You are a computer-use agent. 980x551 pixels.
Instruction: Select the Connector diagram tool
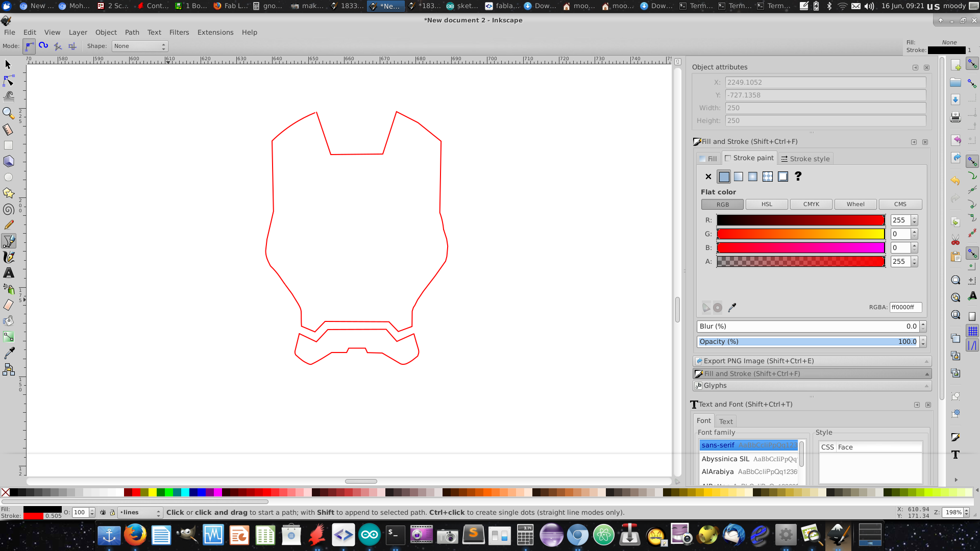[8, 369]
